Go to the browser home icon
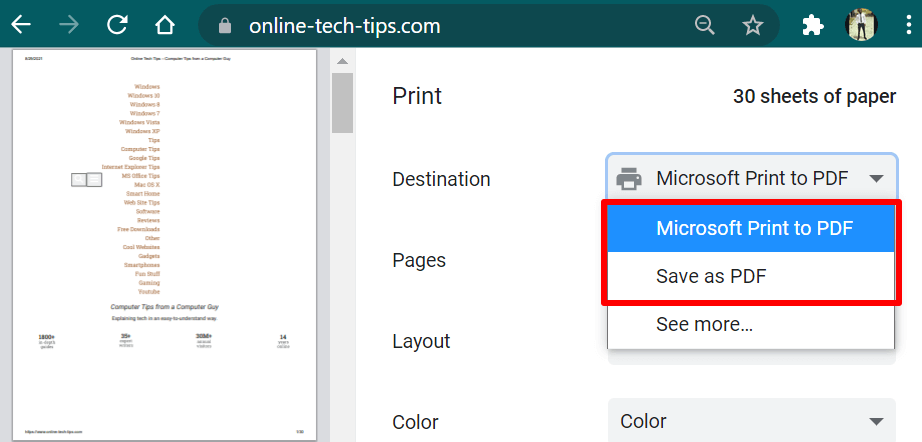The width and height of the screenshot is (922, 442). coord(165,25)
